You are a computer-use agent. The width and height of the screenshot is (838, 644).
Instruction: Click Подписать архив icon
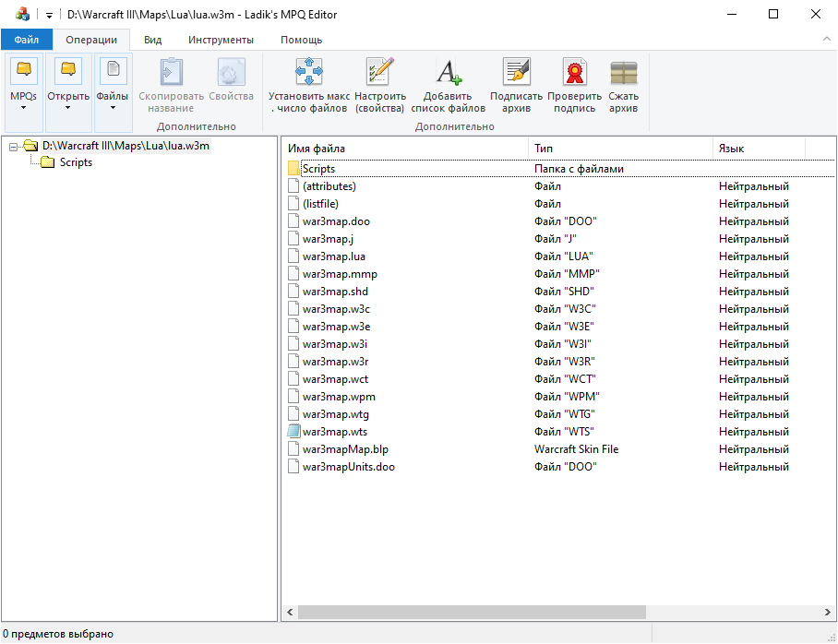(516, 72)
